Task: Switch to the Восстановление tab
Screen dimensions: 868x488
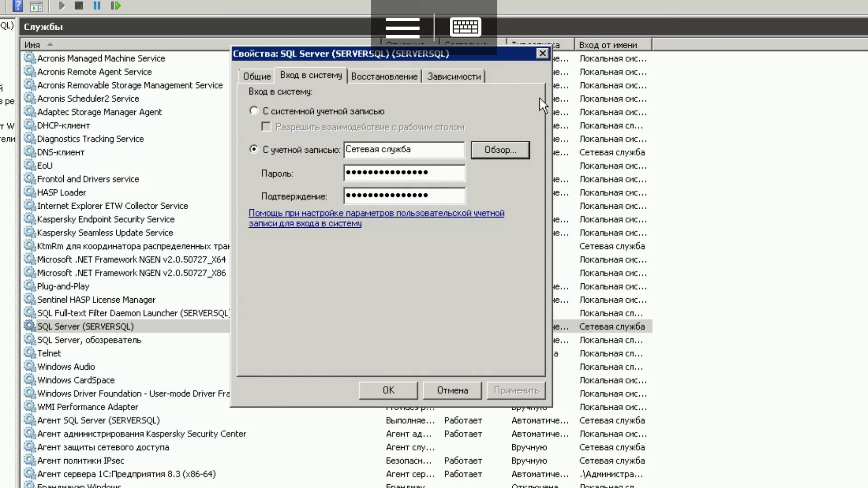Action: (x=384, y=76)
